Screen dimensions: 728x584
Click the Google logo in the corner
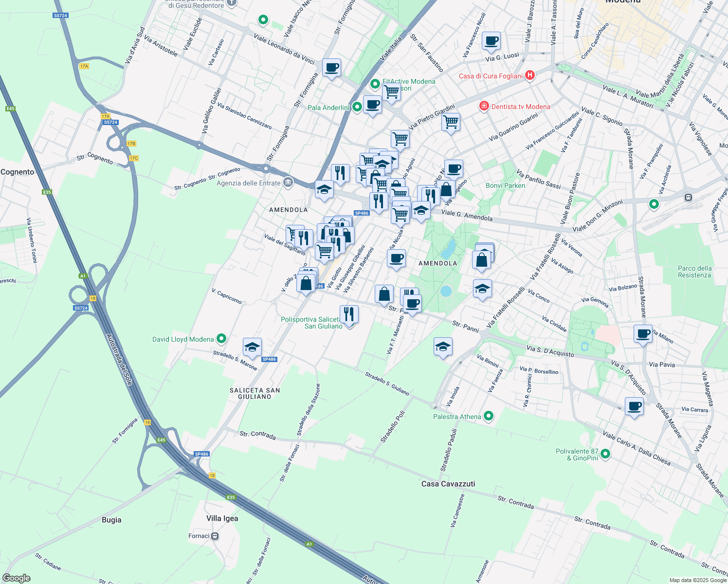pos(16,578)
